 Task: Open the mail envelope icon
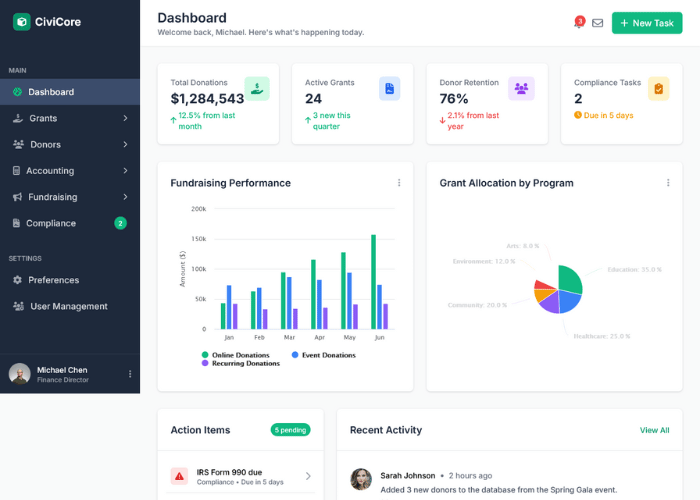click(x=598, y=23)
